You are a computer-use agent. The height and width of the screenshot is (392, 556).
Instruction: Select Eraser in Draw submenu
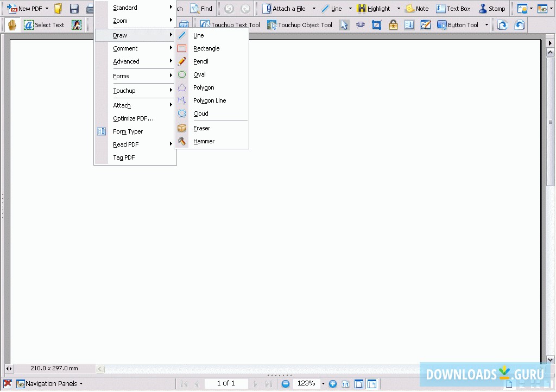212,128
